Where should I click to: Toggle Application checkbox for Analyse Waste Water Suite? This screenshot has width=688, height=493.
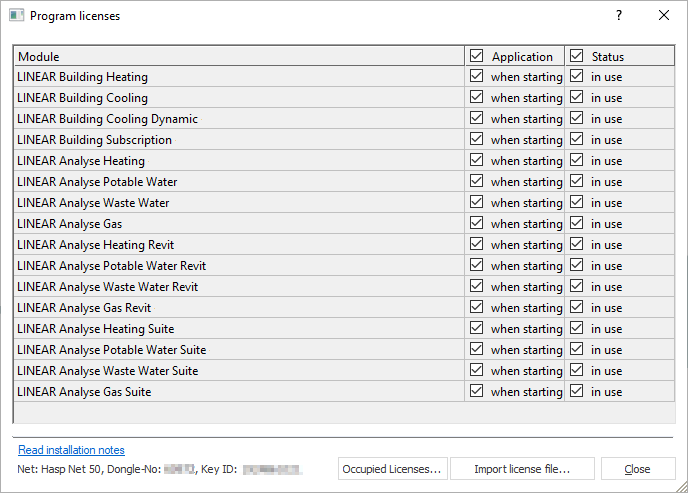pos(477,371)
